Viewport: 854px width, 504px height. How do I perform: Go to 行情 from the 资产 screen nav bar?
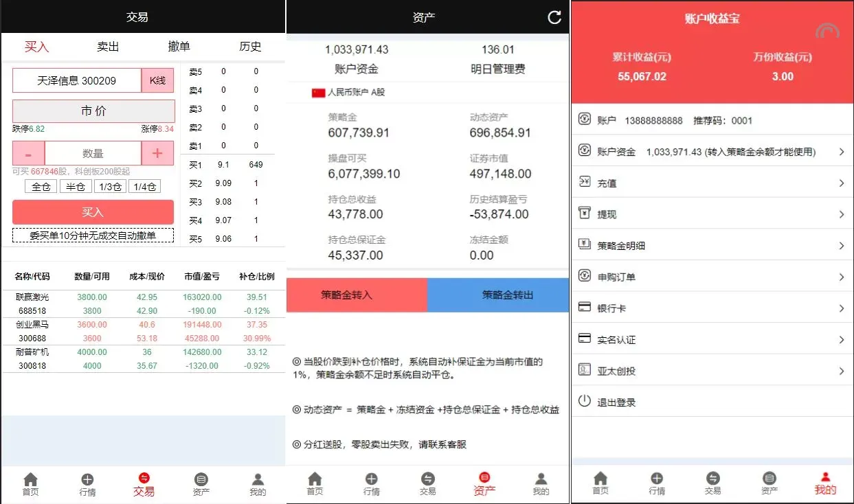371,484
